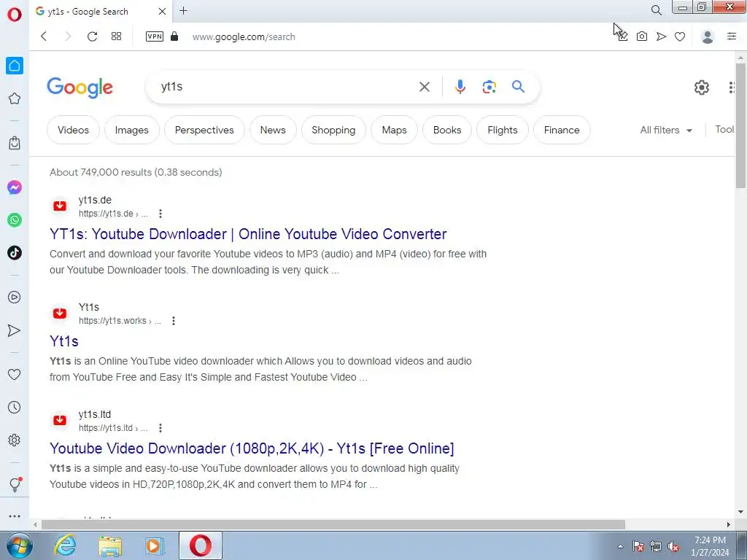The width and height of the screenshot is (747, 560).
Task: Submit search with blue magnifier
Action: coord(519,86)
